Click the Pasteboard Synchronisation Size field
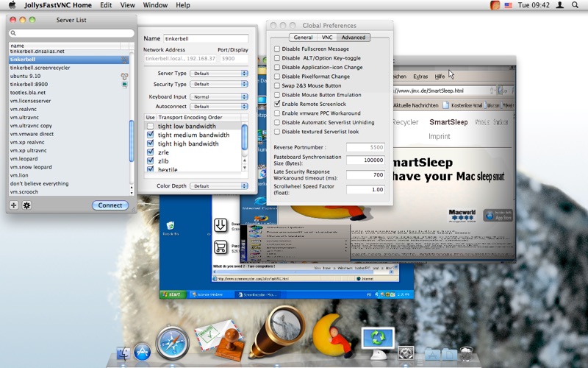 point(365,160)
